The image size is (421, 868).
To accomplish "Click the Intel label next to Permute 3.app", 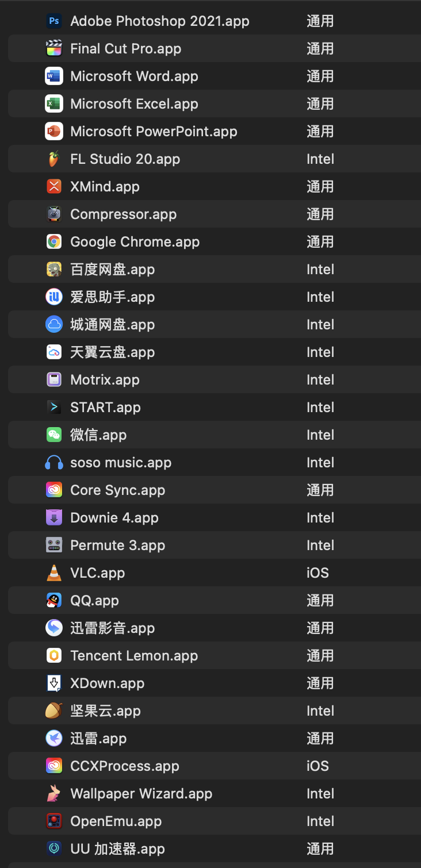I will pyautogui.click(x=320, y=546).
